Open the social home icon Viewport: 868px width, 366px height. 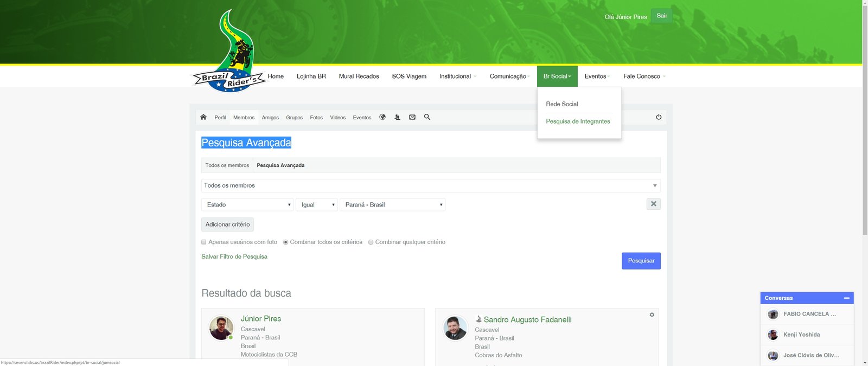click(203, 117)
